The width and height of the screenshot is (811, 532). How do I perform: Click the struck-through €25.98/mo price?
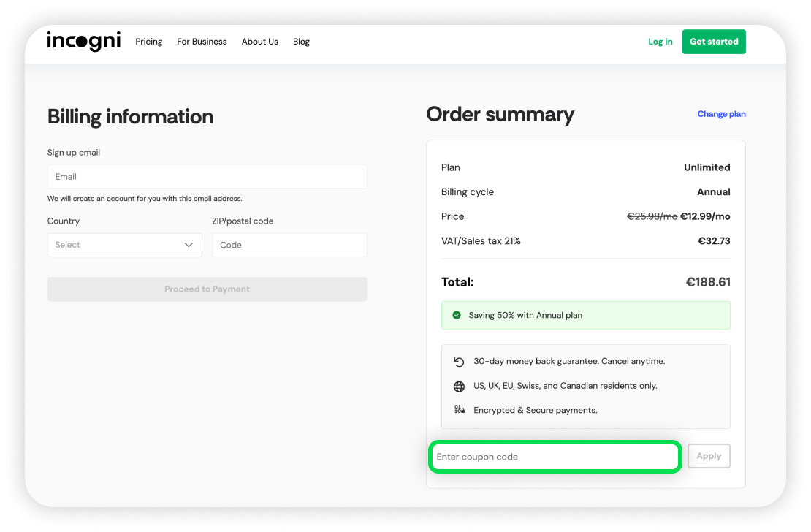652,216
